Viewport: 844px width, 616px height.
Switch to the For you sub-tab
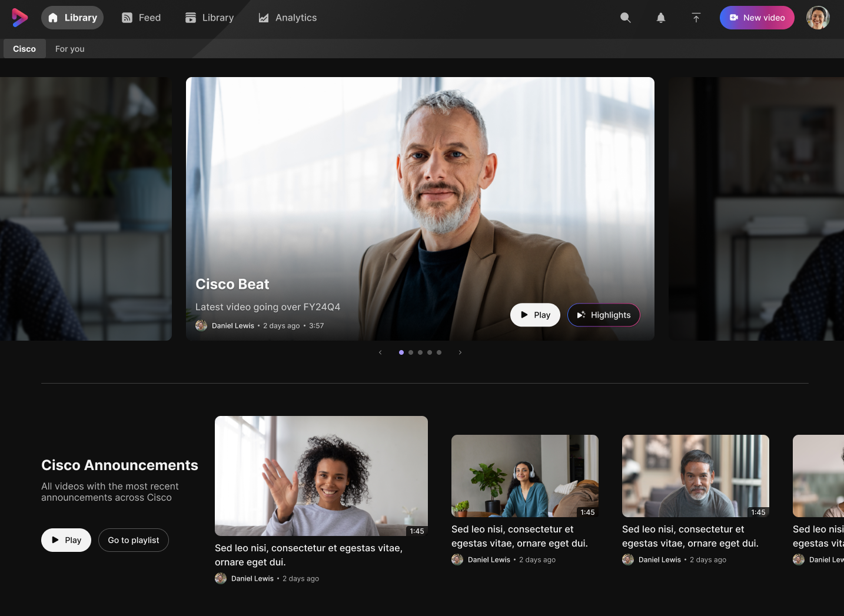pos(70,49)
